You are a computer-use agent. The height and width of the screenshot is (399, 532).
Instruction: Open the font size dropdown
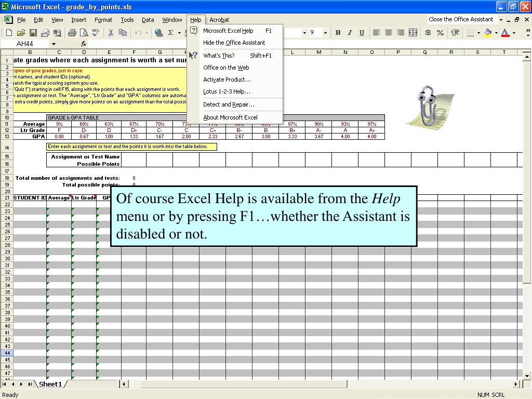click(325, 33)
